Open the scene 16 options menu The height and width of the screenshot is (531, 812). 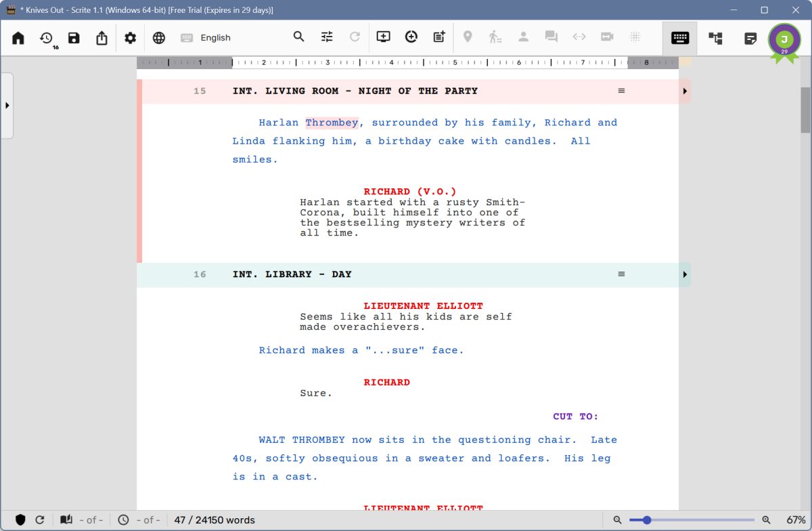pos(621,274)
